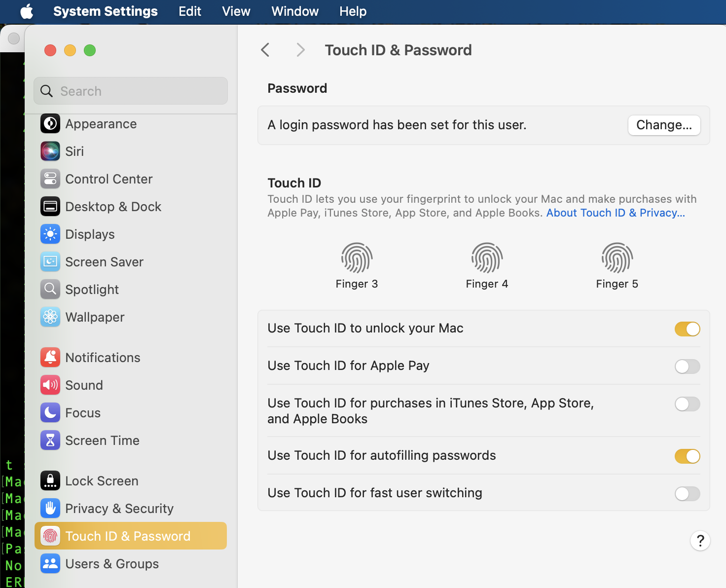Select the Screen Time hourglass icon

pyautogui.click(x=50, y=441)
